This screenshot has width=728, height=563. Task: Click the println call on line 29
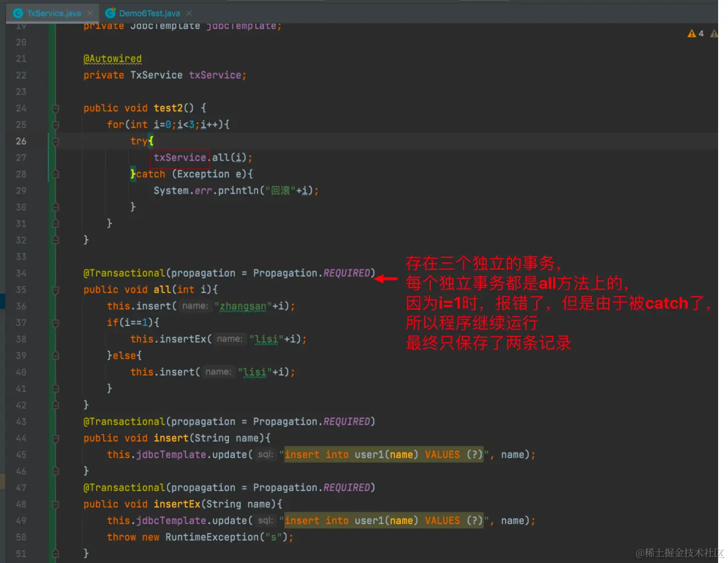(x=238, y=190)
